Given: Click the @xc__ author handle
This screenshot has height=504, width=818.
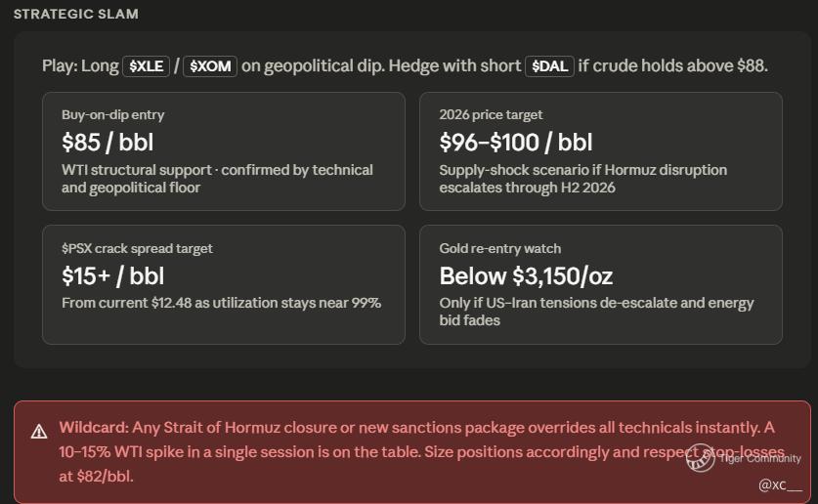Looking at the screenshot, I should click(x=780, y=484).
